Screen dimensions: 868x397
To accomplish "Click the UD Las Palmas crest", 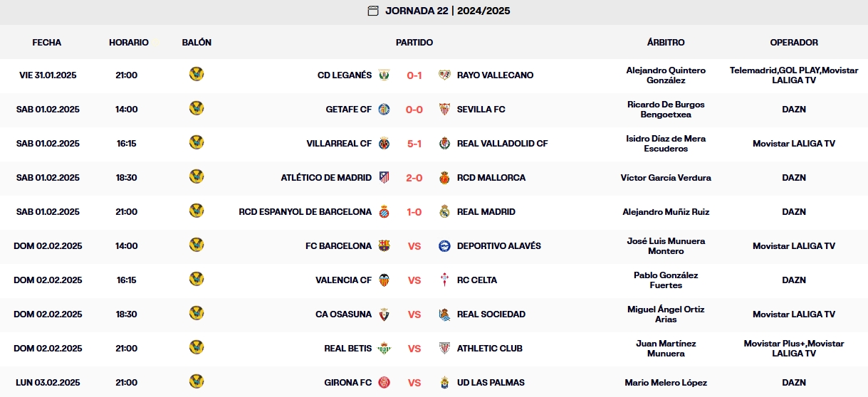I will pyautogui.click(x=445, y=382).
